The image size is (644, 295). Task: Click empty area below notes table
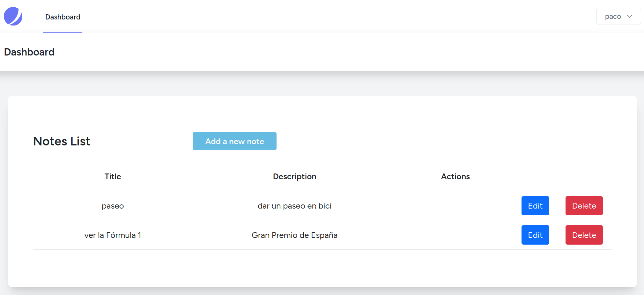pyautogui.click(x=322, y=268)
